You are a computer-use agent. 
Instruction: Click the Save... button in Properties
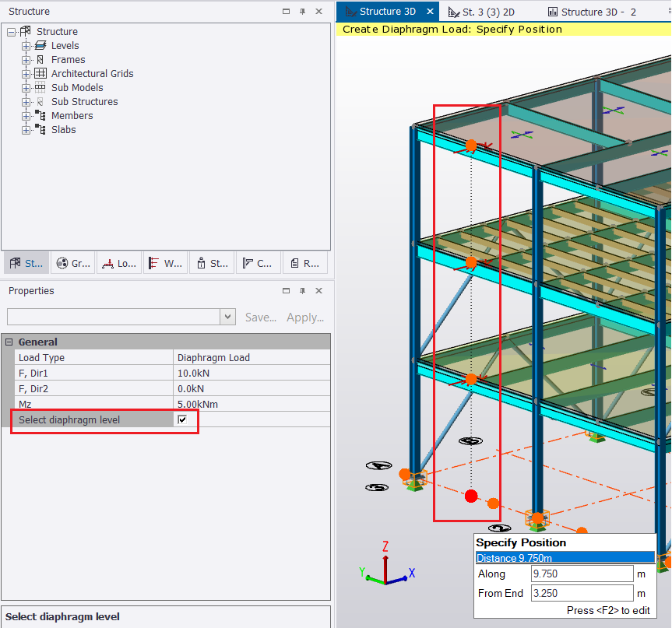point(261,318)
